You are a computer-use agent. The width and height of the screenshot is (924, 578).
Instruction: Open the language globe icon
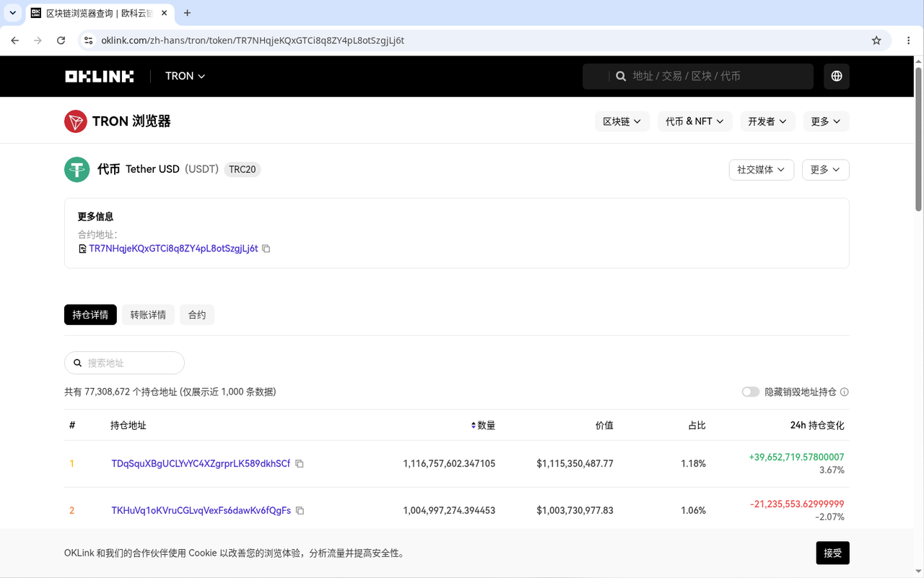pyautogui.click(x=837, y=76)
